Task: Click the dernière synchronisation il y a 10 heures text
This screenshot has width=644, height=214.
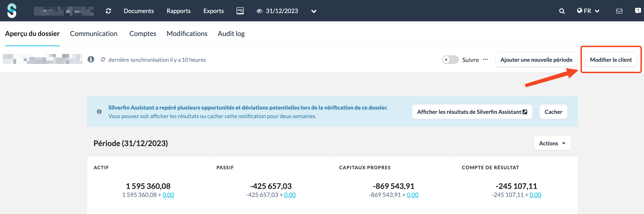Action: pos(157,60)
